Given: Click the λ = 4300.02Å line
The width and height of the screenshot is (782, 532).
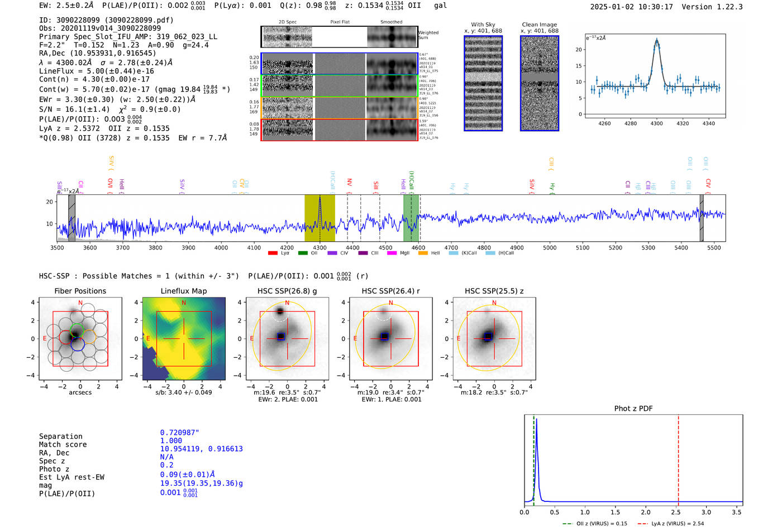Looking at the screenshot, I should 106,63.
